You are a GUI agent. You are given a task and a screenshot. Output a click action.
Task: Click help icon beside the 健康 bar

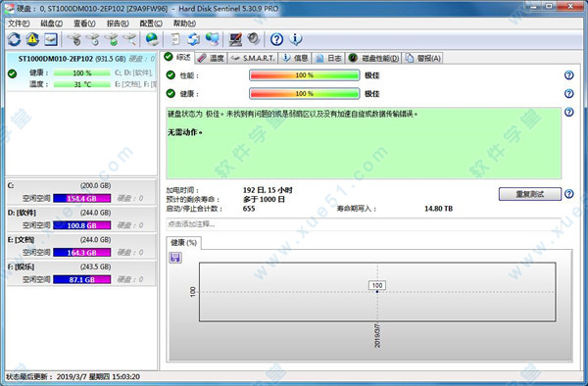(568, 93)
